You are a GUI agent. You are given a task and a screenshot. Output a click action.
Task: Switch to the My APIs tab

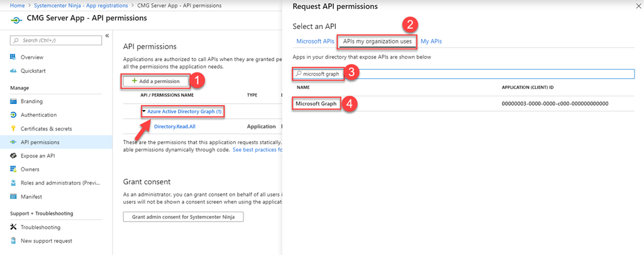[431, 42]
